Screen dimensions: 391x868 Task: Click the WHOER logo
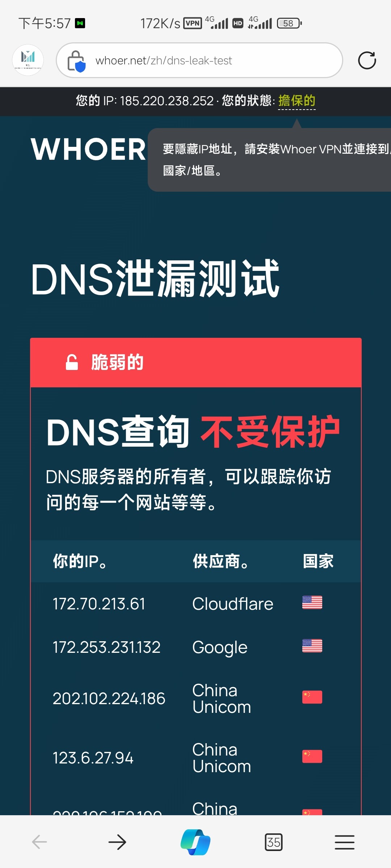[88, 149]
